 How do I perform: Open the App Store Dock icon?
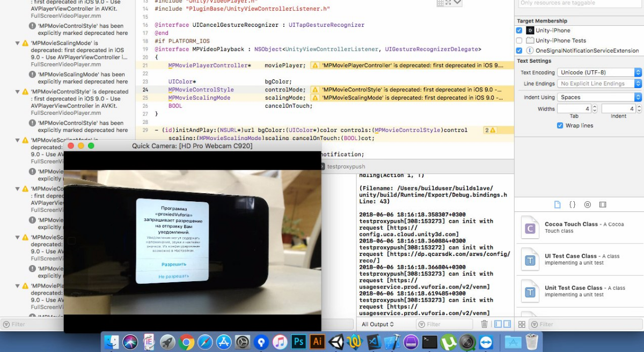point(224,341)
